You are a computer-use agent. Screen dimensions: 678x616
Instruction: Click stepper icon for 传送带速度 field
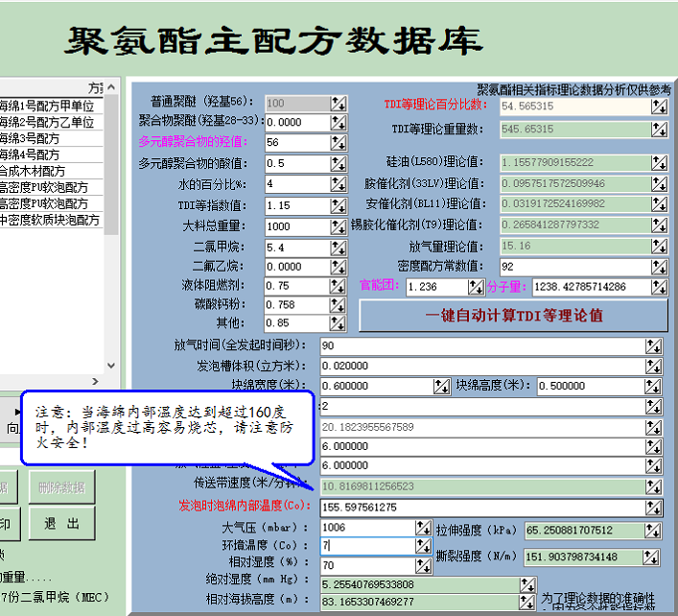click(x=653, y=486)
